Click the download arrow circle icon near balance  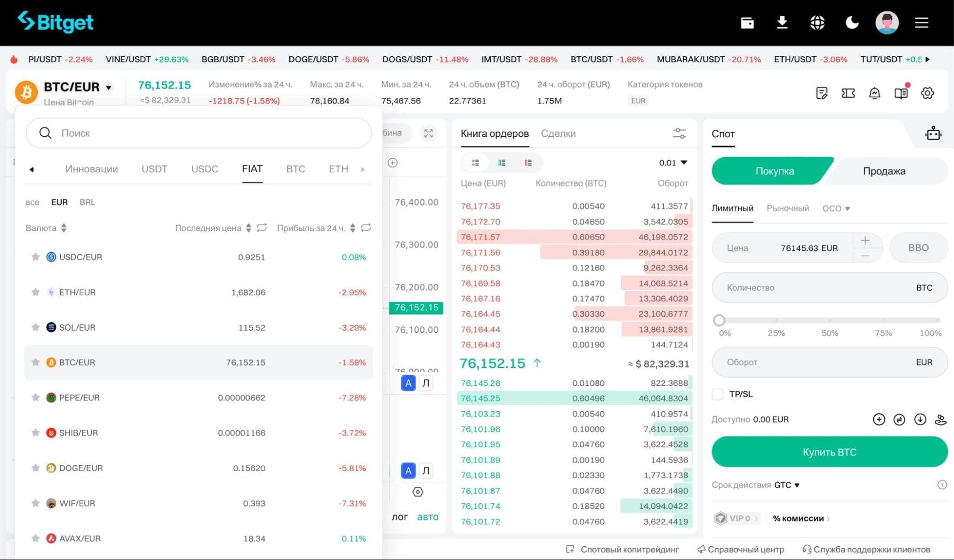pos(920,419)
